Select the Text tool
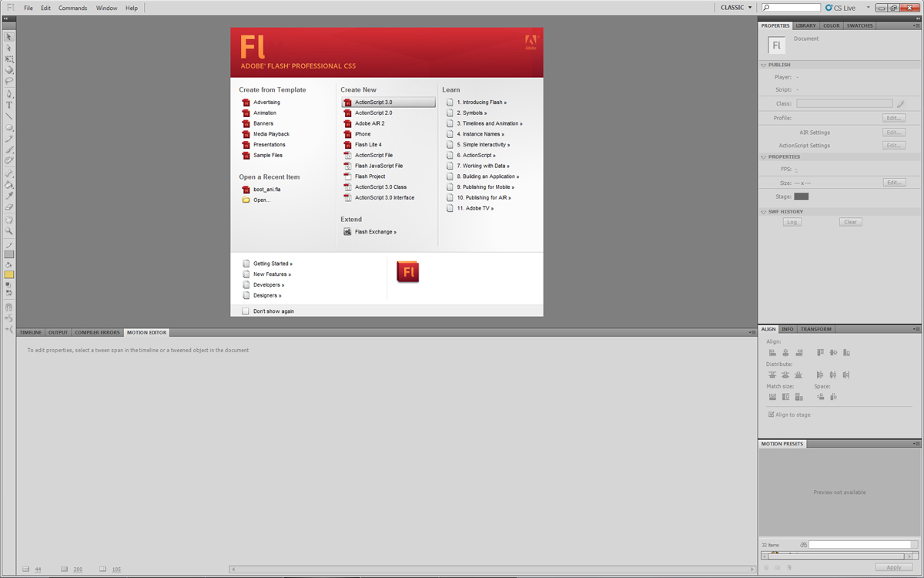924x578 pixels. 9,105
